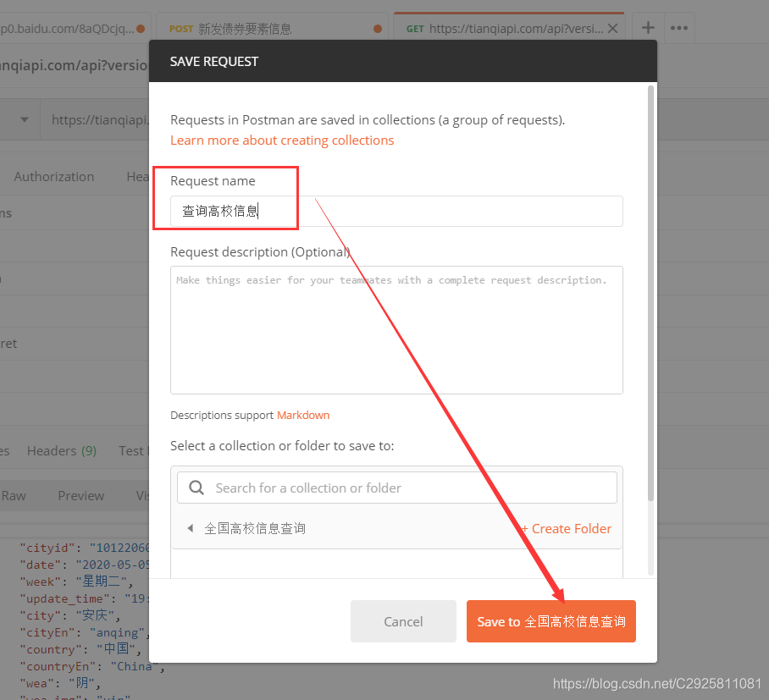769x700 pixels.
Task: Open Learn more about creating collections link
Action: [282, 141]
